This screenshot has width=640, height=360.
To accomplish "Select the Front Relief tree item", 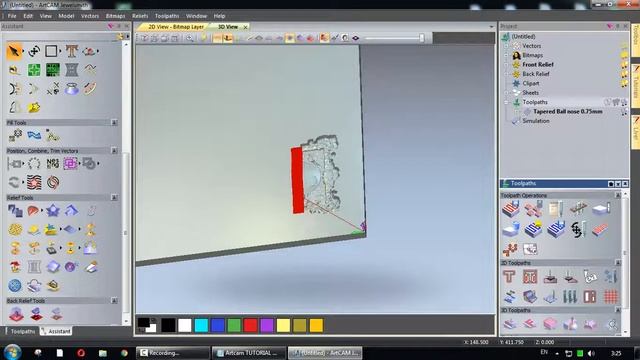I will click(538, 64).
